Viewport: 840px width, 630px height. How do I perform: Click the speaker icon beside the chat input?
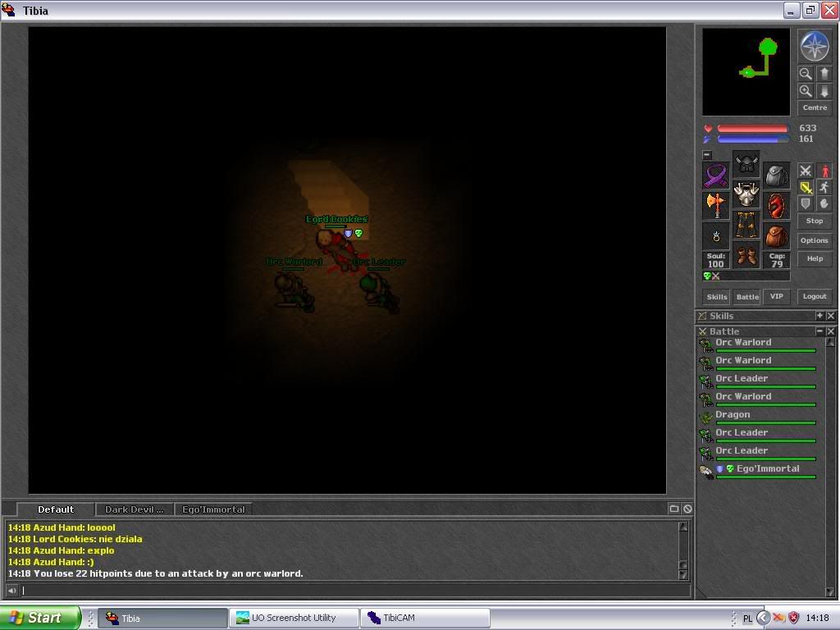point(11,591)
